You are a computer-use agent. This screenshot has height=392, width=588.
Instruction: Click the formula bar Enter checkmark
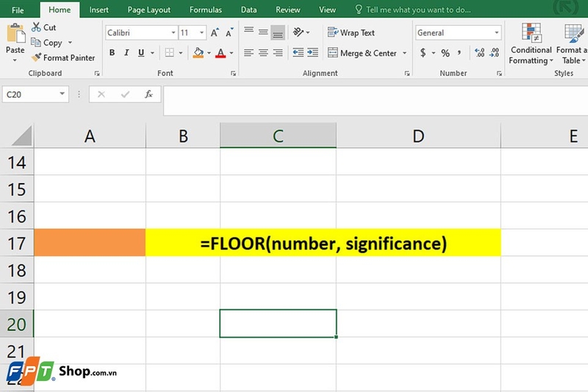(x=125, y=94)
